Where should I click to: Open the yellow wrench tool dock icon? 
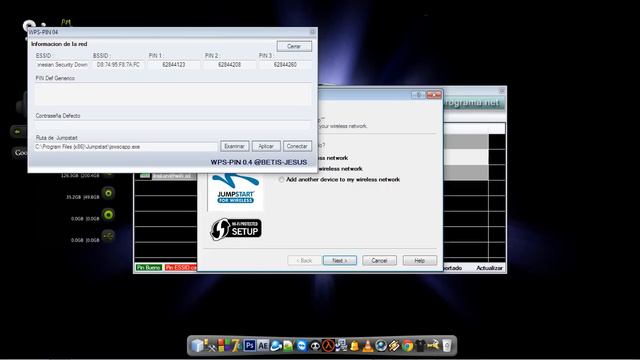click(x=433, y=346)
